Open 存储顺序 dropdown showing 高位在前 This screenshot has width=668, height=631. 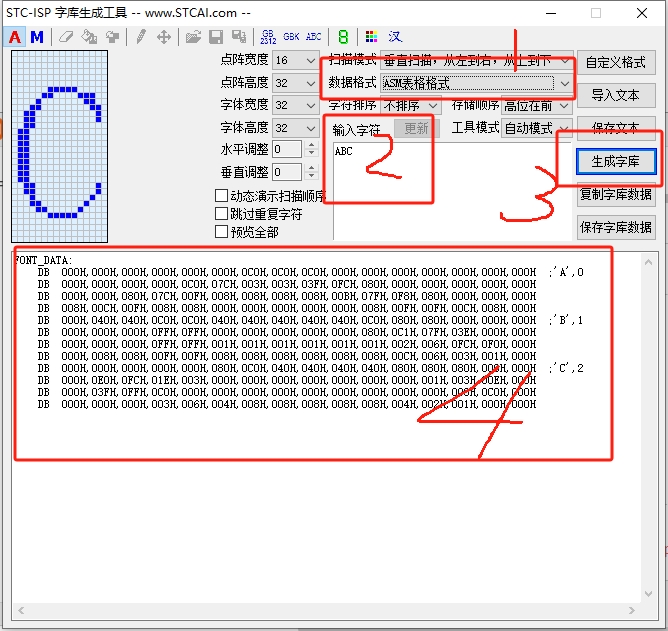click(x=536, y=105)
